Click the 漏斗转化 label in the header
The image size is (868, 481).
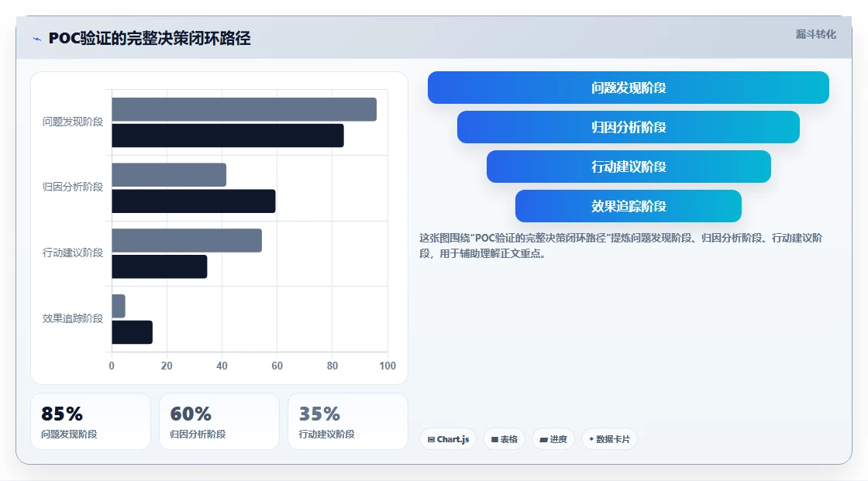[x=815, y=34]
